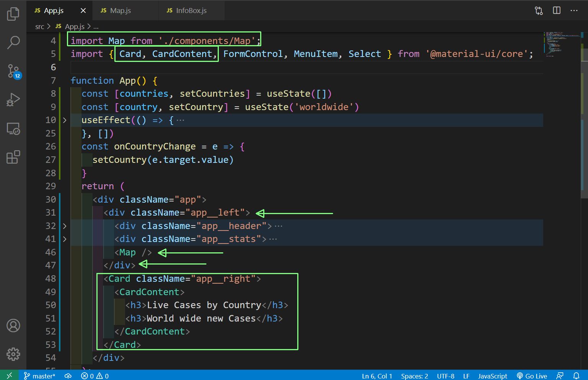Open the Extensions view icon

click(13, 157)
